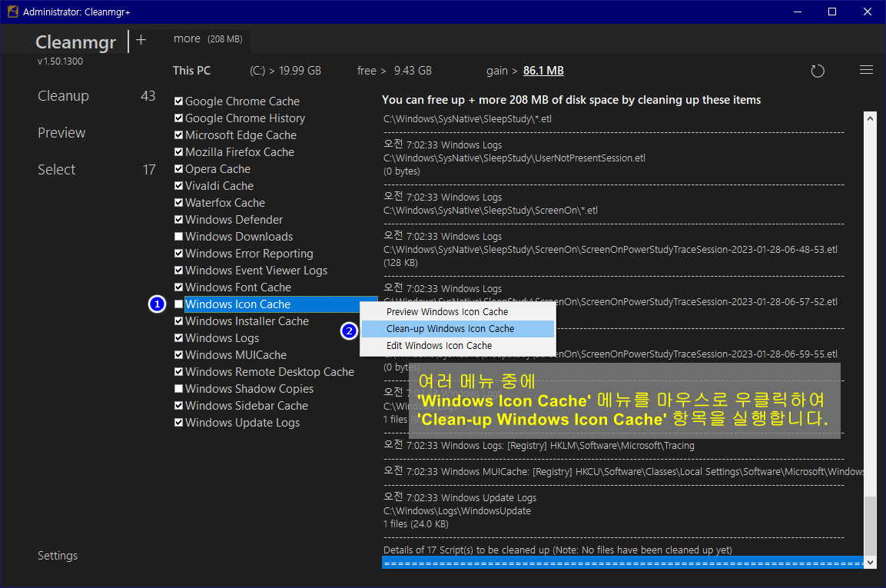Click the Windows Update Logs log entry
Screen dimensions: 886x588
(x=460, y=497)
